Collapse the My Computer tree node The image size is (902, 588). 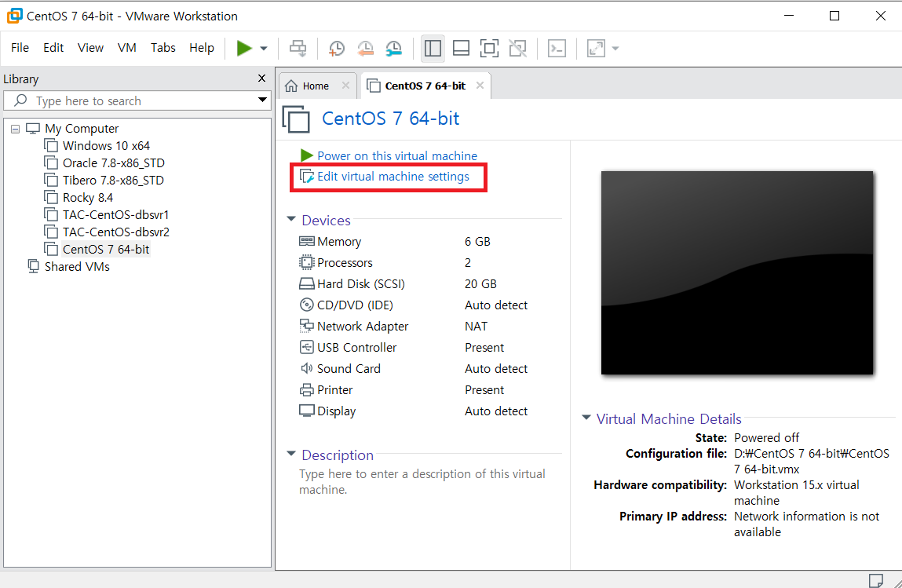[x=16, y=129]
